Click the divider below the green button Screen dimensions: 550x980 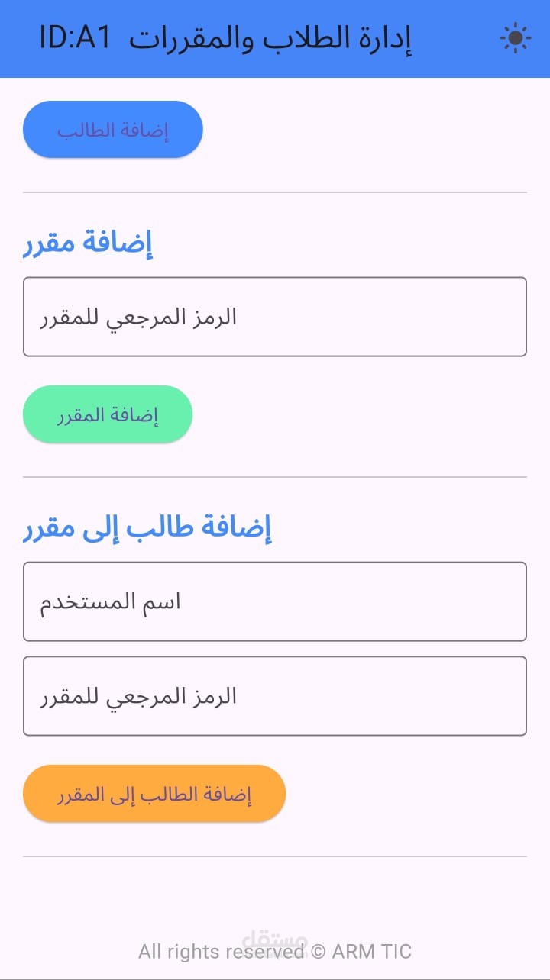tap(275, 477)
